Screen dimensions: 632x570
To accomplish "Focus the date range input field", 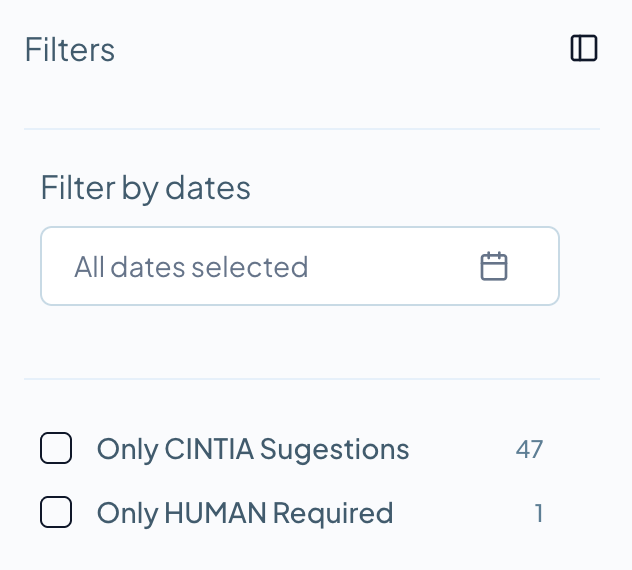I will click(299, 266).
